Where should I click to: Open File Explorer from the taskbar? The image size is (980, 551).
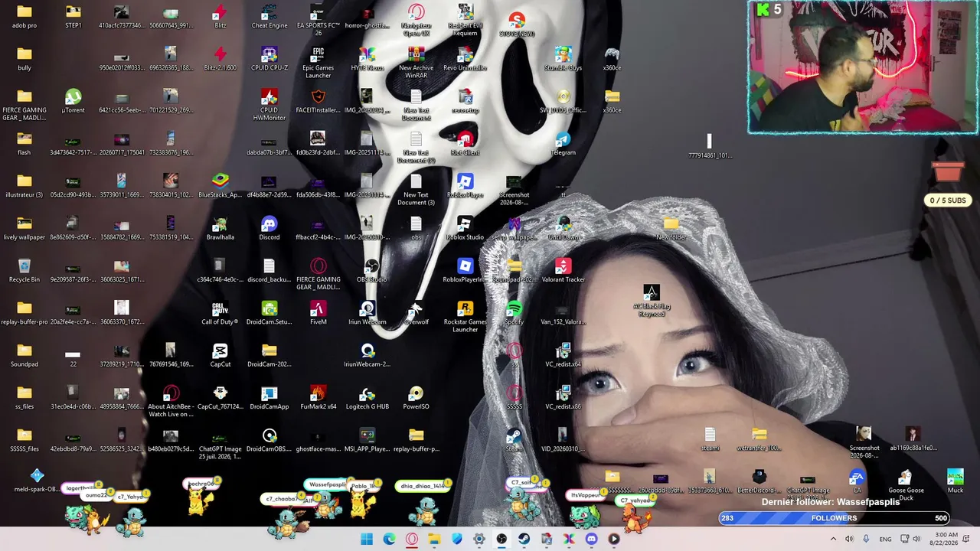coord(434,539)
